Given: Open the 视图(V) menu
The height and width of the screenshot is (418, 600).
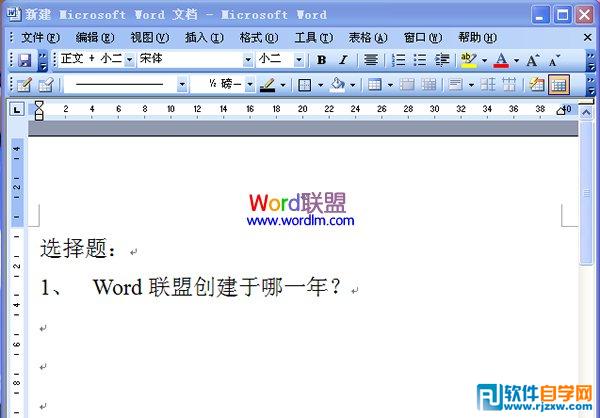Looking at the screenshot, I should [150, 38].
